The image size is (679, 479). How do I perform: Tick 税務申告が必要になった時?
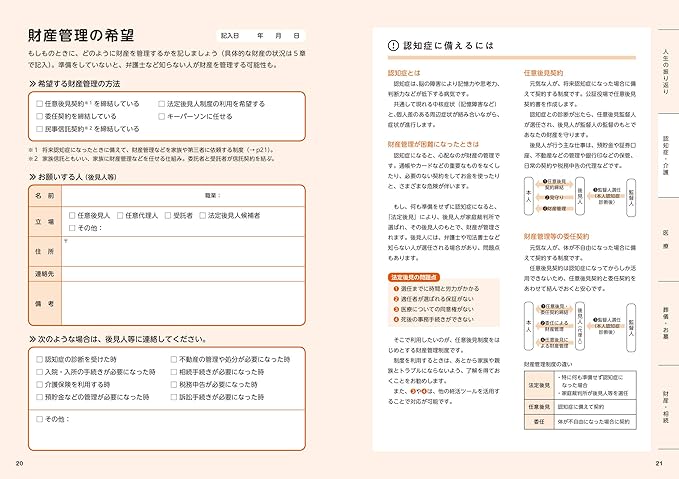coord(174,384)
